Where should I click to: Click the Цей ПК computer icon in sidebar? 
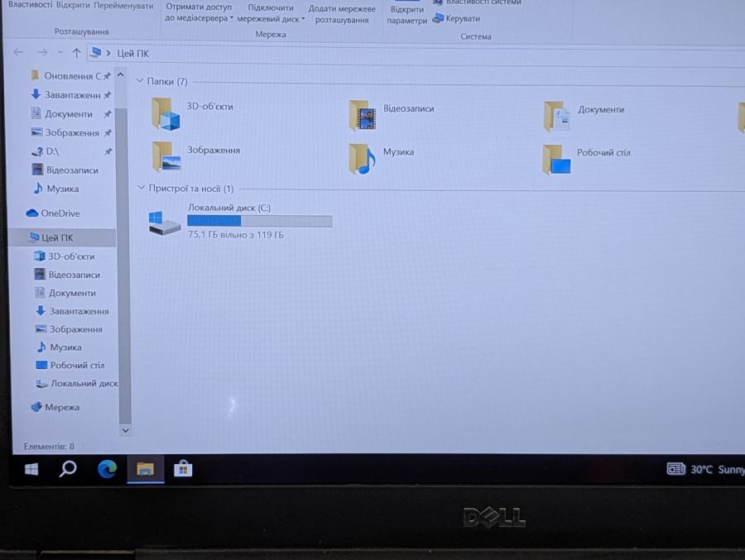(x=34, y=237)
